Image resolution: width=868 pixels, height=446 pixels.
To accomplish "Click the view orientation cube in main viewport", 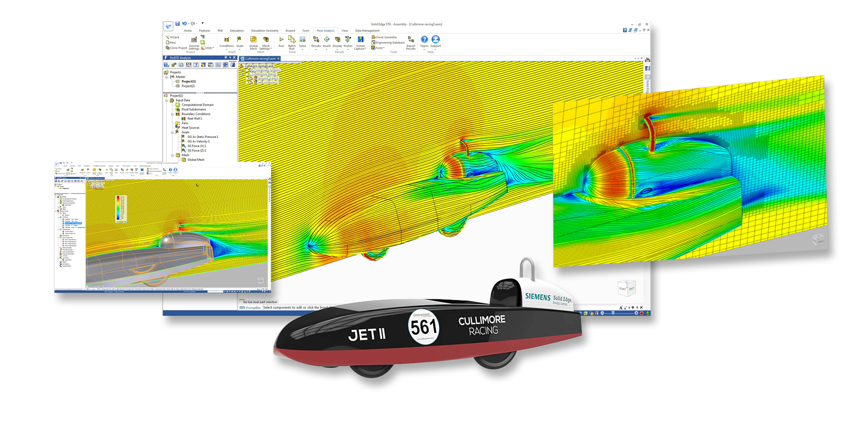I will click(x=627, y=288).
